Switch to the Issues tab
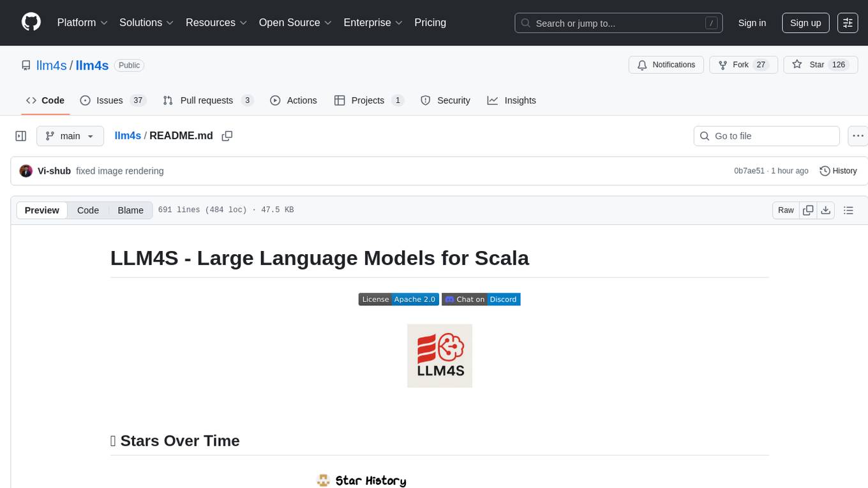868x488 pixels. point(113,100)
